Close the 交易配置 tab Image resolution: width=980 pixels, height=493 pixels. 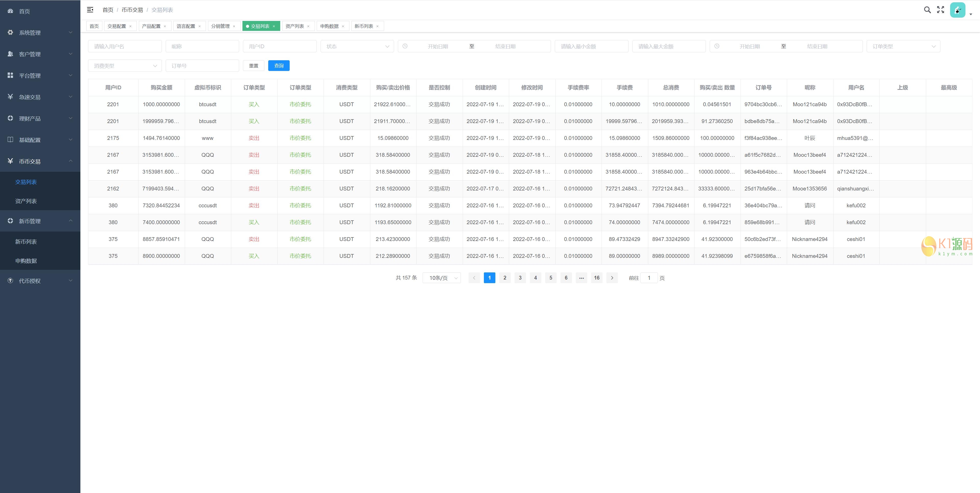click(130, 26)
